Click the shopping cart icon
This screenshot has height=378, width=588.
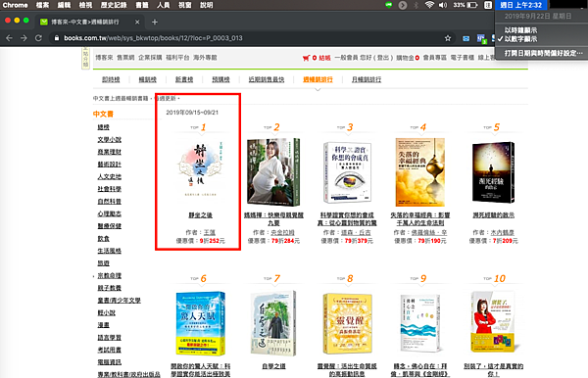click(x=306, y=58)
